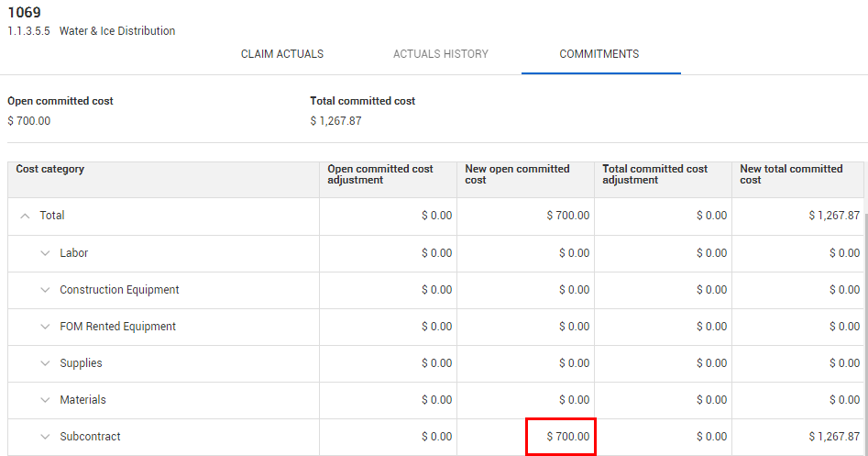Click Total committed cost adjustment header
Image resolution: width=868 pixels, height=456 pixels.
pos(654,174)
